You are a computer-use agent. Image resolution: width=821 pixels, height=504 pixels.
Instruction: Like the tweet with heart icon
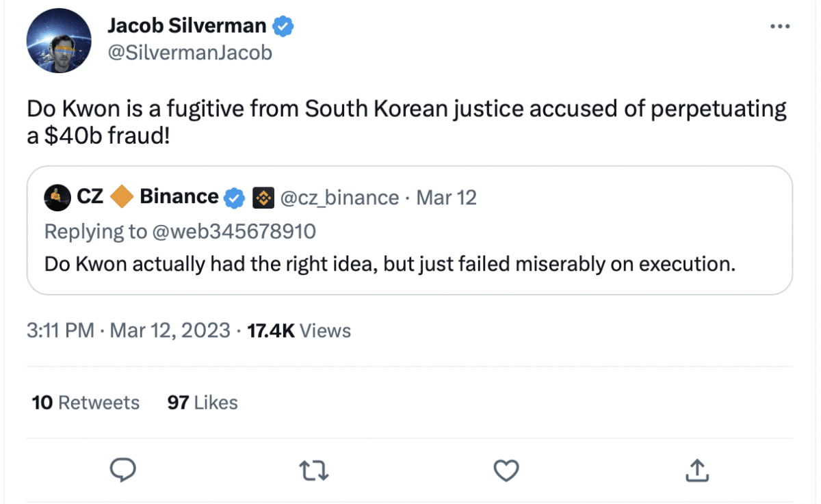506,470
